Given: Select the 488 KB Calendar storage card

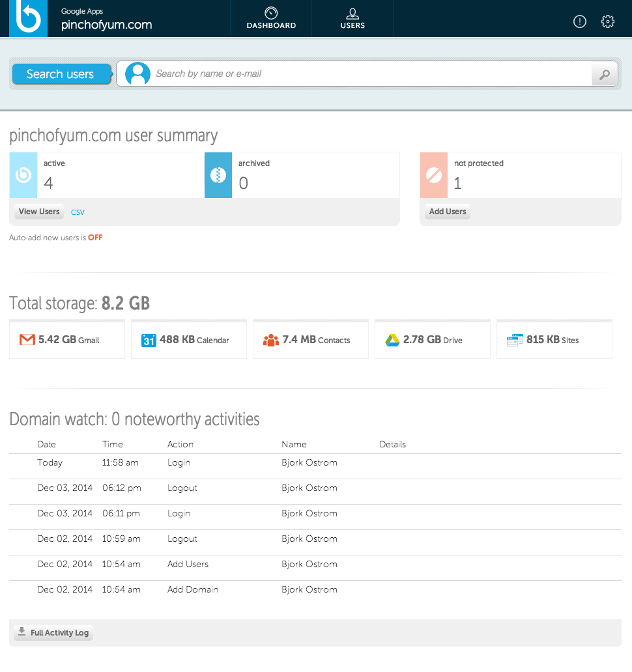Looking at the screenshot, I should tap(189, 339).
